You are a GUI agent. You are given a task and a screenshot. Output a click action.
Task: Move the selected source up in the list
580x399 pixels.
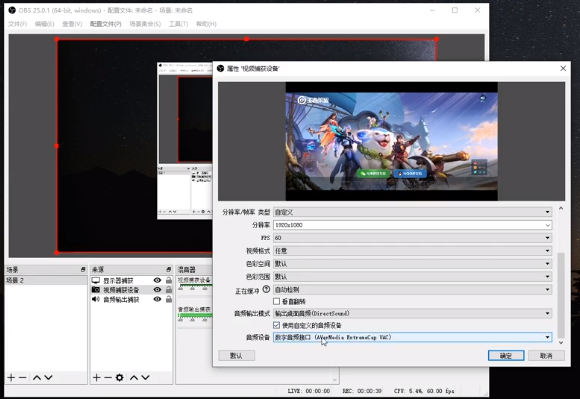tap(134, 378)
